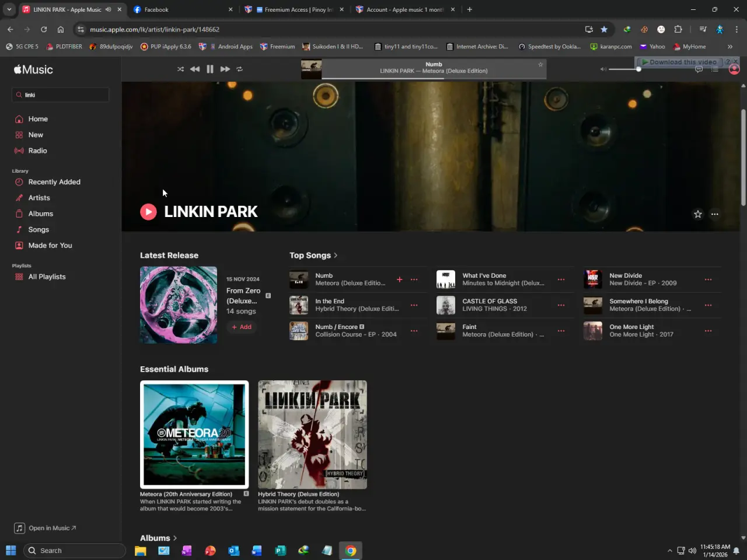747x560 pixels.
Task: Click the search field in the sidebar
Action: pyautogui.click(x=60, y=94)
